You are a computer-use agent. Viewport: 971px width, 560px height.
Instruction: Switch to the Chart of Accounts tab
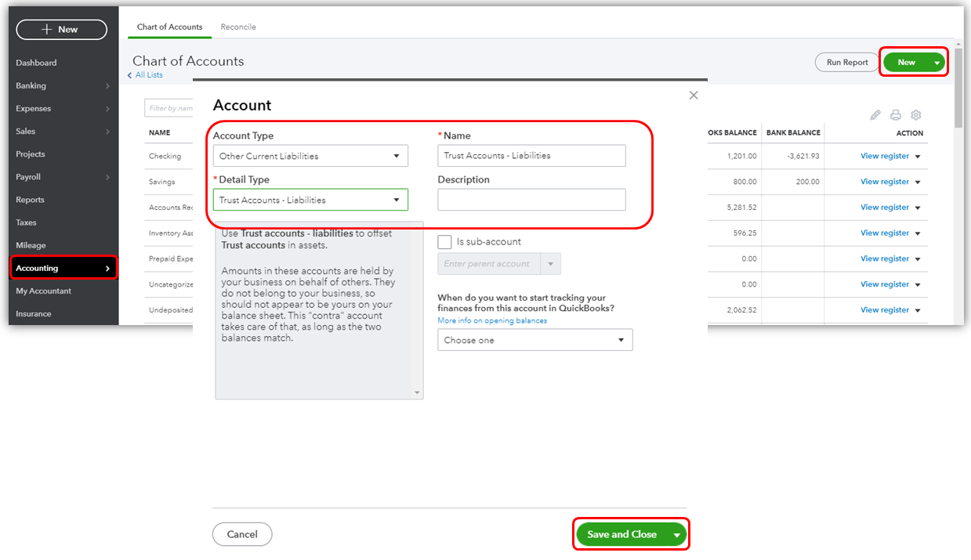(169, 27)
